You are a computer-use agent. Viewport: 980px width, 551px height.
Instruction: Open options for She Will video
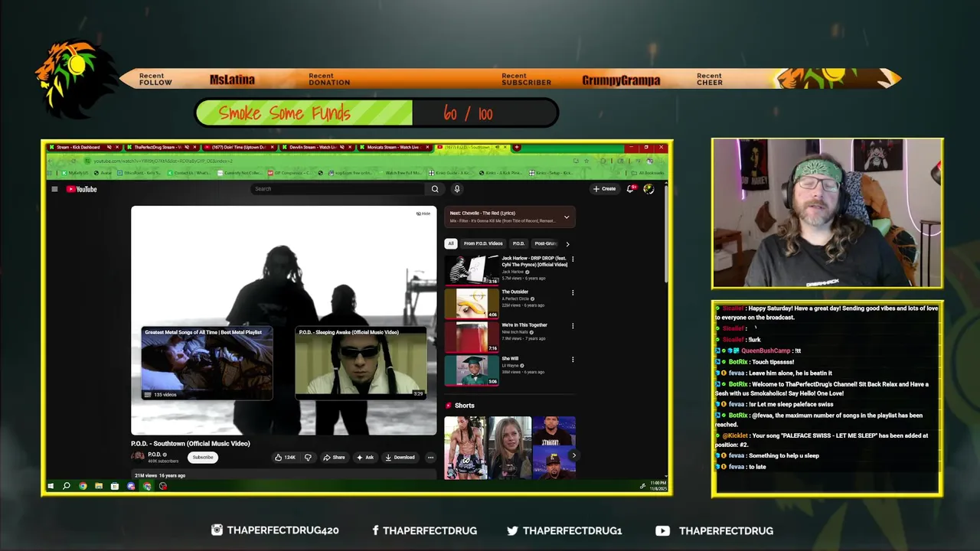(573, 360)
